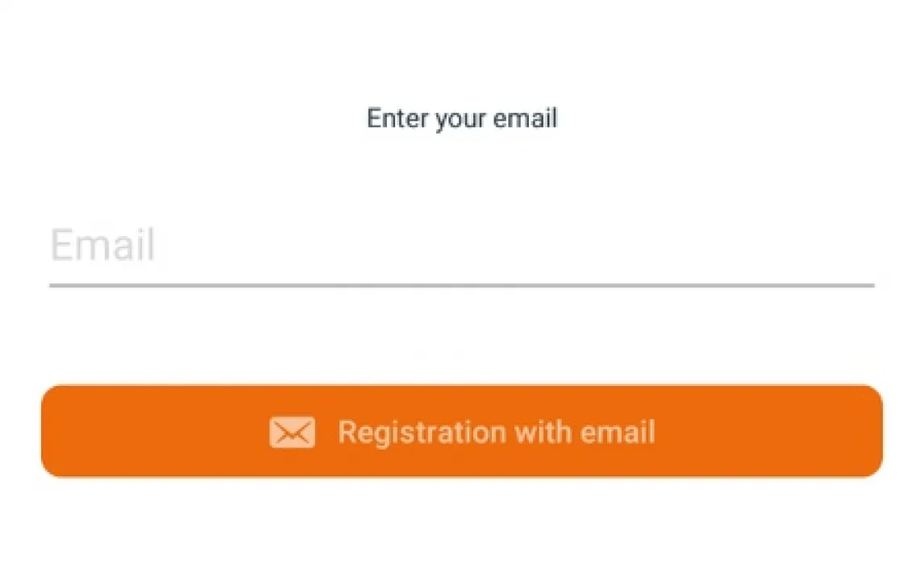Click the underline beneath the Email field
Screen dimensions: 924x577
coord(461,285)
